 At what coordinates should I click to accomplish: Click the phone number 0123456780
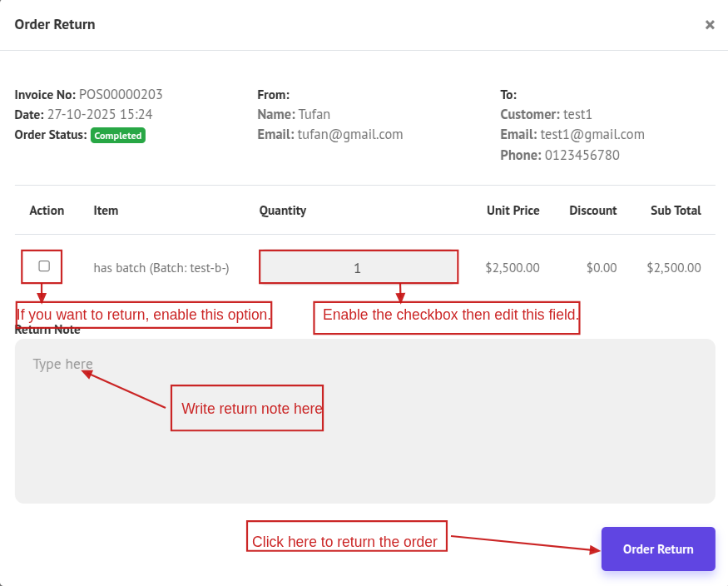pyautogui.click(x=582, y=156)
